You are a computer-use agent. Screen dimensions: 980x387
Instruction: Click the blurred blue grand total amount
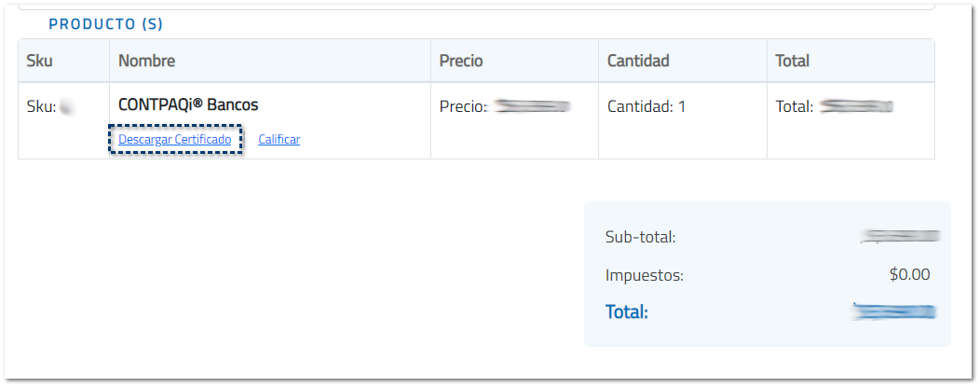coord(894,311)
